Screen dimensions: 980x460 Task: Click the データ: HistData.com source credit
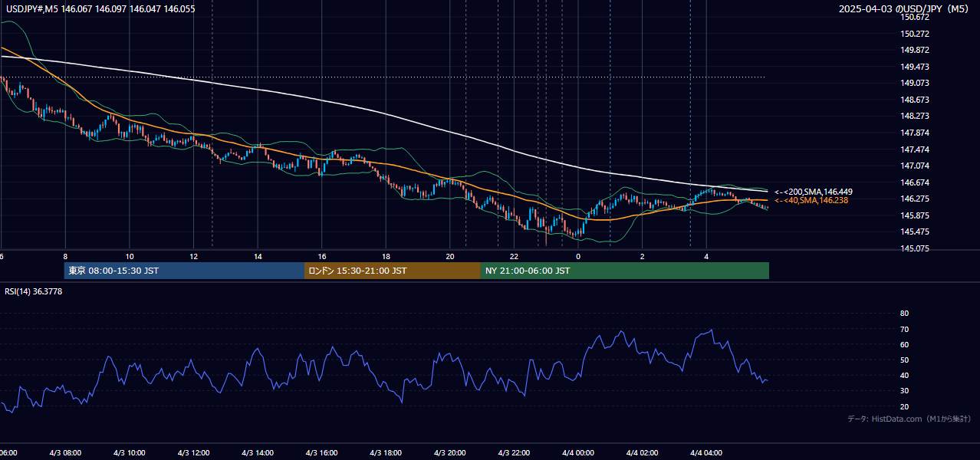click(909, 419)
